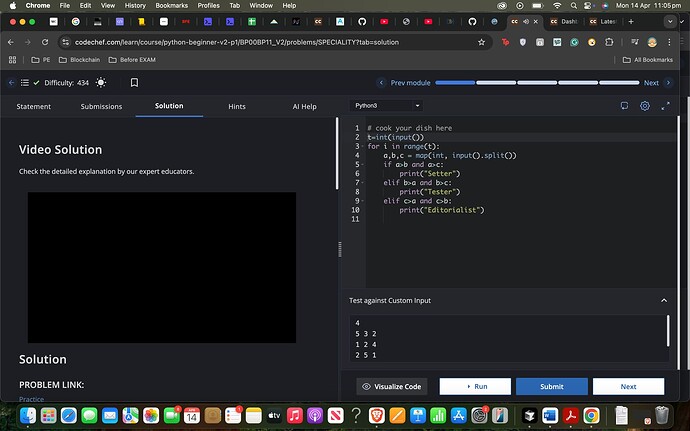
Task: Open the AI Help tab
Action: [305, 107]
